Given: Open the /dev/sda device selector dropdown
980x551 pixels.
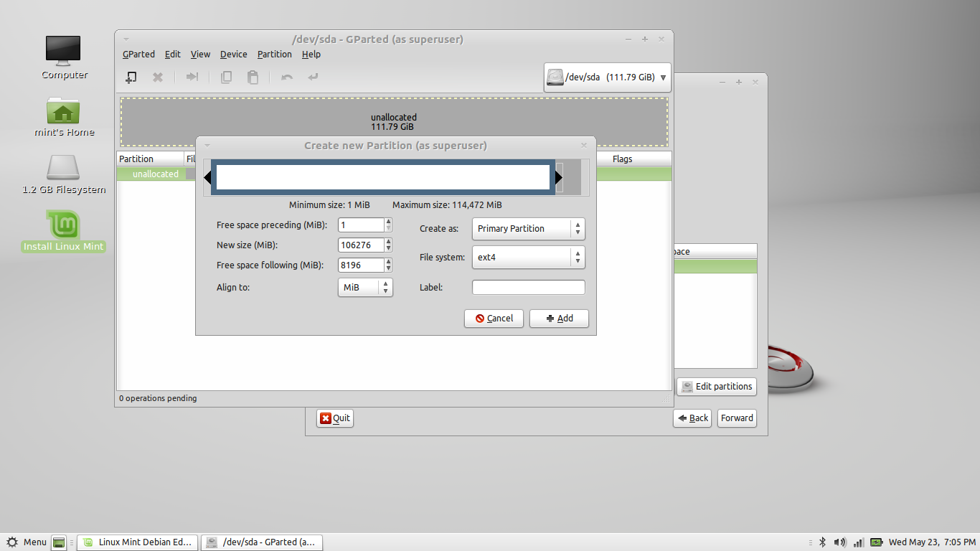Looking at the screenshot, I should pyautogui.click(x=608, y=77).
